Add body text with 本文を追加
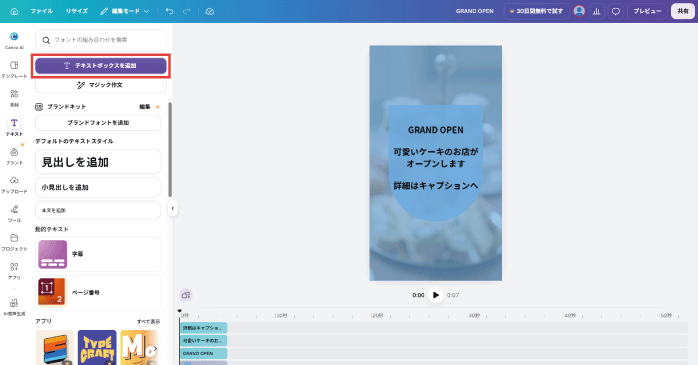This screenshot has height=365, width=698. [98, 210]
